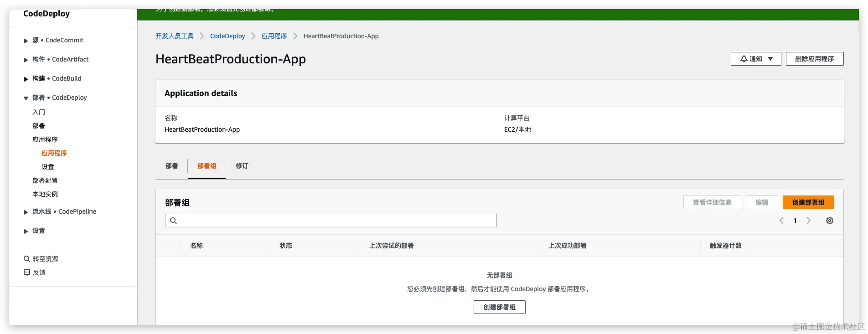
Task: Click the 上次尝试的部署 column header
Action: pyautogui.click(x=392, y=246)
